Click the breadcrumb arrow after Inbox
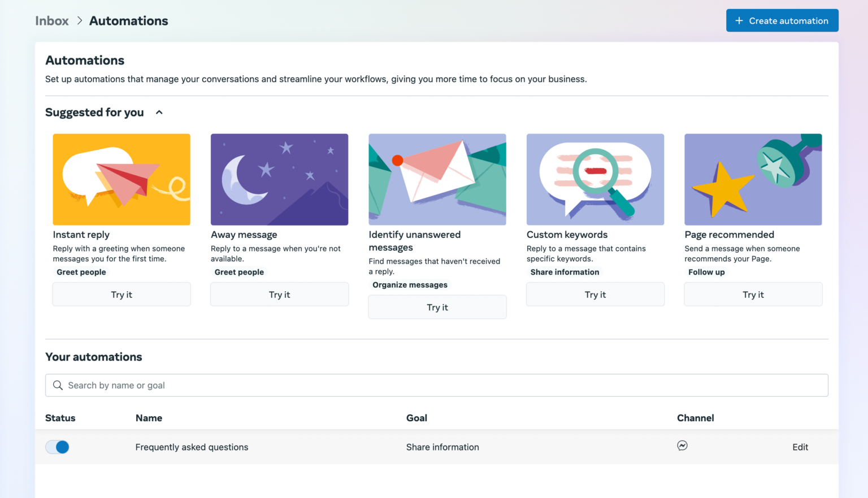Viewport: 868px width, 498px height. (80, 21)
